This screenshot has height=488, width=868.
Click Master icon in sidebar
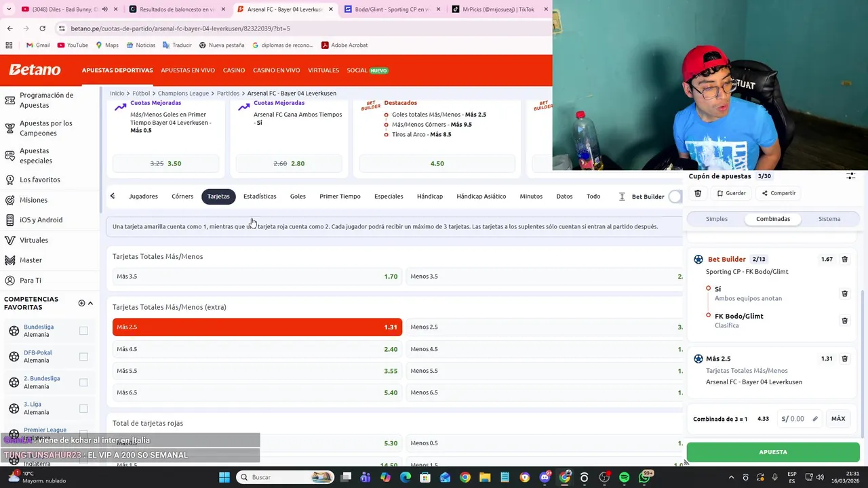coord(10,260)
